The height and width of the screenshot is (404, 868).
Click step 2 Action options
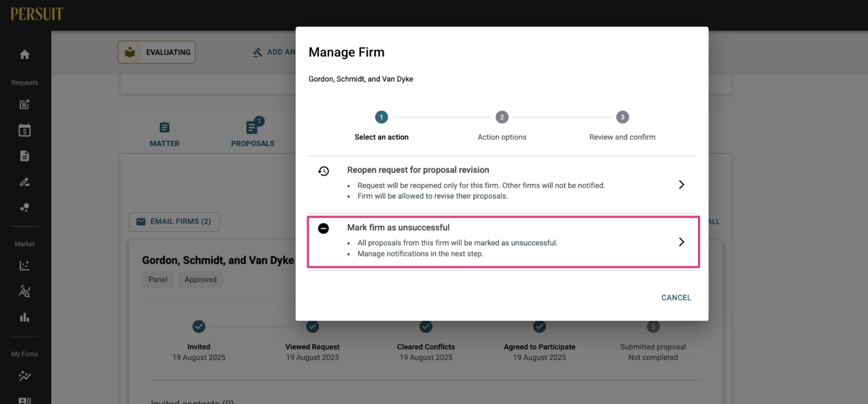[502, 126]
